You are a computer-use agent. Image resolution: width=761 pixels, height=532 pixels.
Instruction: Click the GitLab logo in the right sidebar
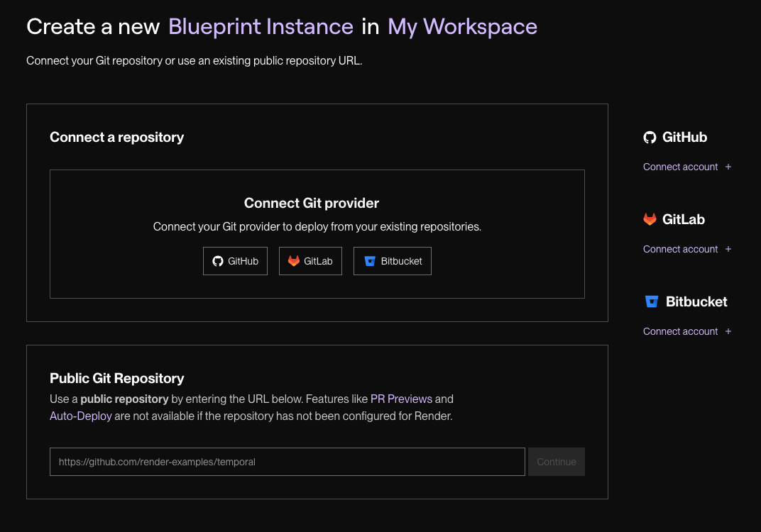[x=650, y=220]
